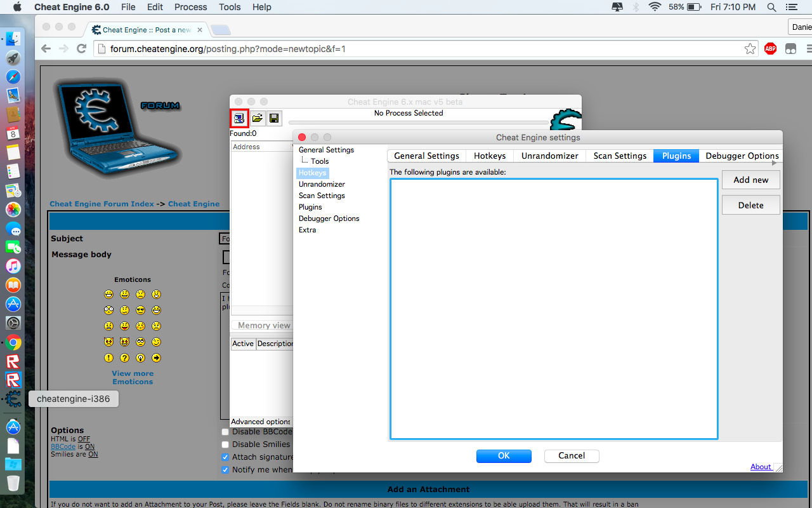Click the floppy disk save icon in Cheat Engine
Screen dimensions: 812x508
point(274,118)
